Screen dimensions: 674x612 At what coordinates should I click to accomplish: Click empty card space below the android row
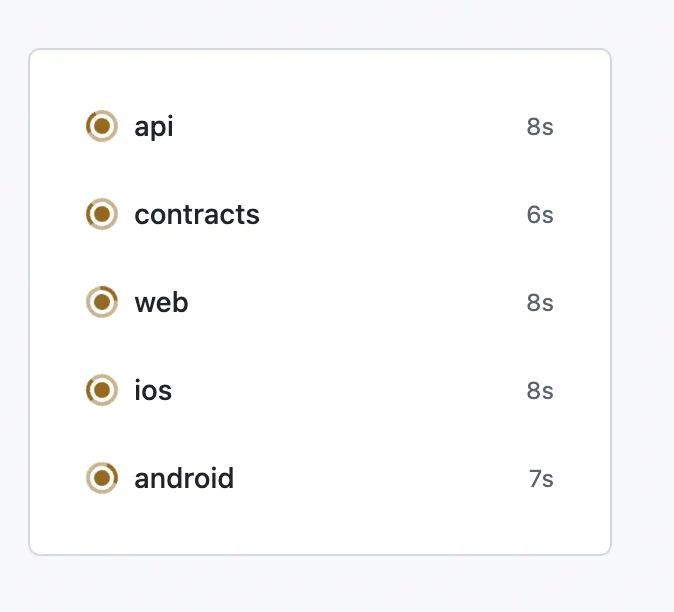[x=320, y=526]
